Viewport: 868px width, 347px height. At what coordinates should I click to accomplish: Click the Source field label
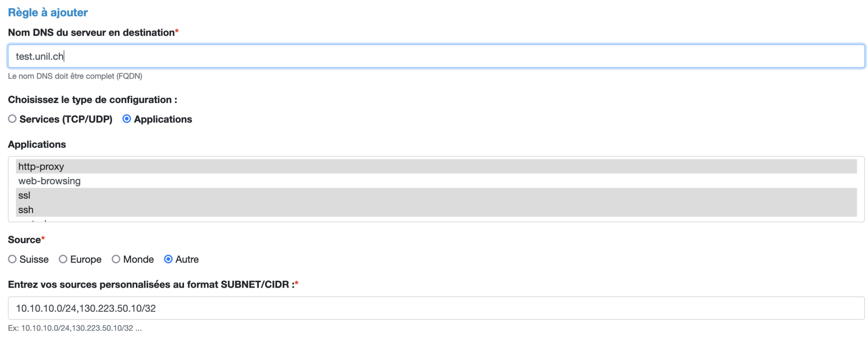click(24, 240)
